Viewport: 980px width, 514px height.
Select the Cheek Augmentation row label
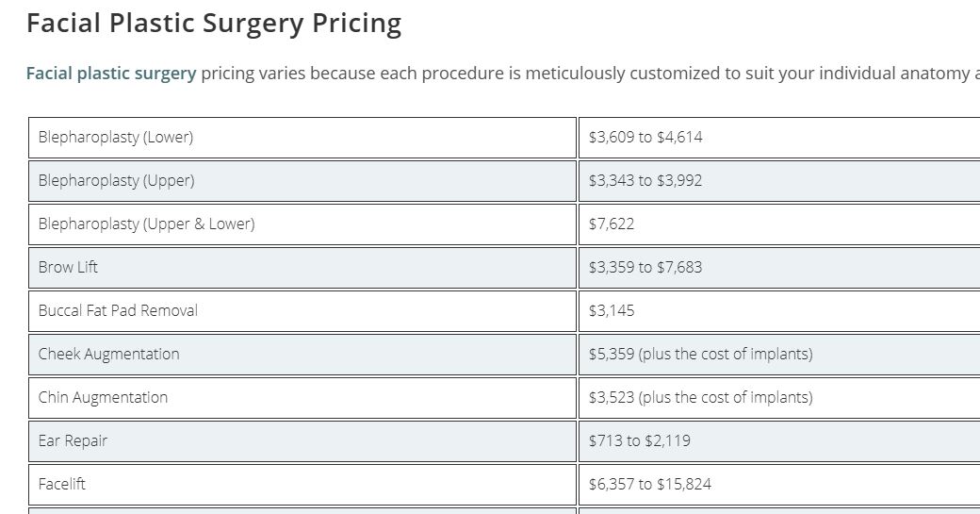tap(302, 354)
